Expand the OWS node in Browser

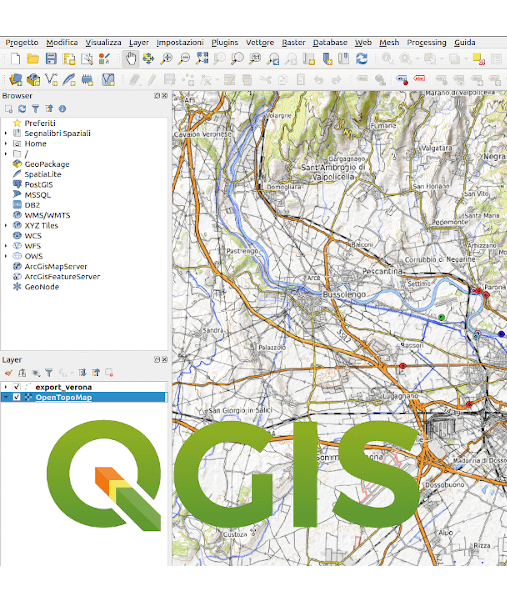(6, 256)
